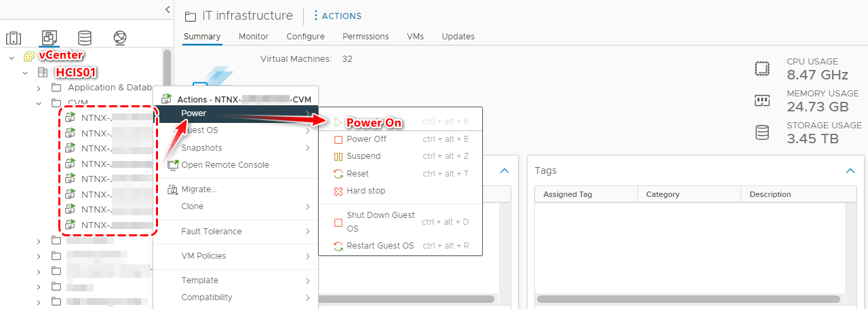Open the Permissions tab

click(x=366, y=37)
